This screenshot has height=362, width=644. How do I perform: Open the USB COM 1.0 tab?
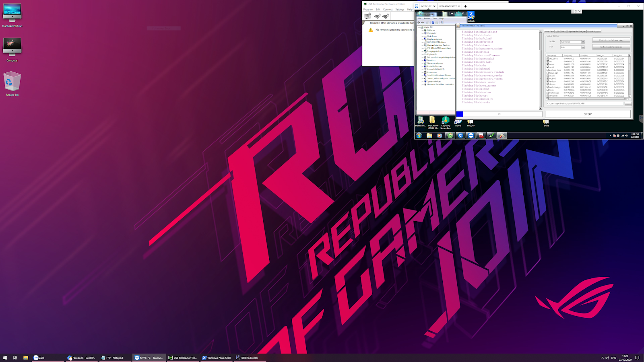(561, 31)
